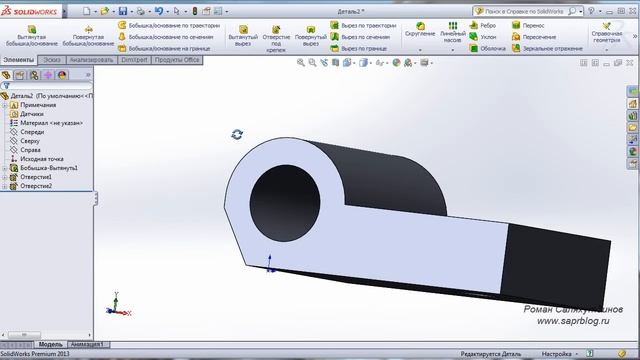Switch to the Анализировать tab

coord(91,60)
